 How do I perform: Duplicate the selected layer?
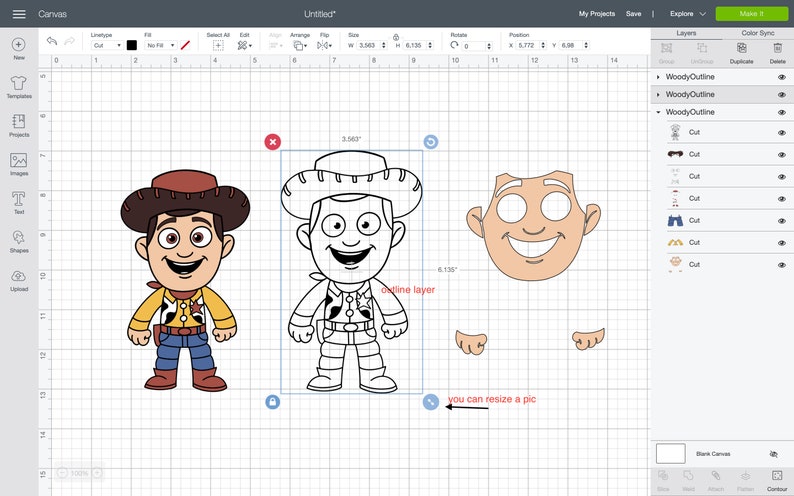click(x=741, y=53)
